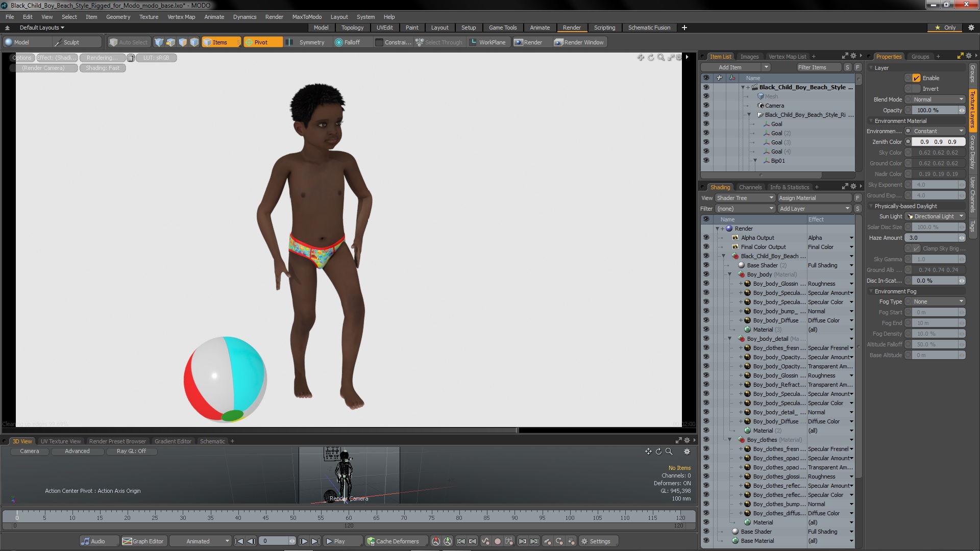Adjust the Opacity 100% slider

coord(938,110)
